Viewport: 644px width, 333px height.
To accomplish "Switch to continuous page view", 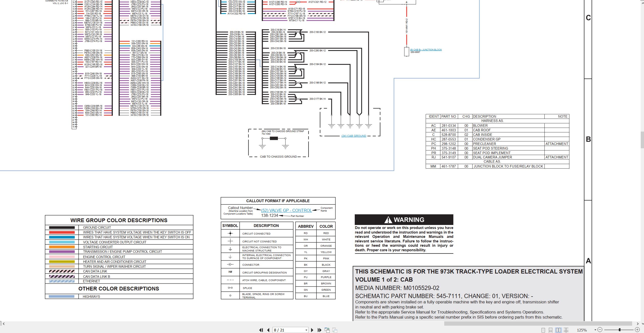I will tap(550, 330).
